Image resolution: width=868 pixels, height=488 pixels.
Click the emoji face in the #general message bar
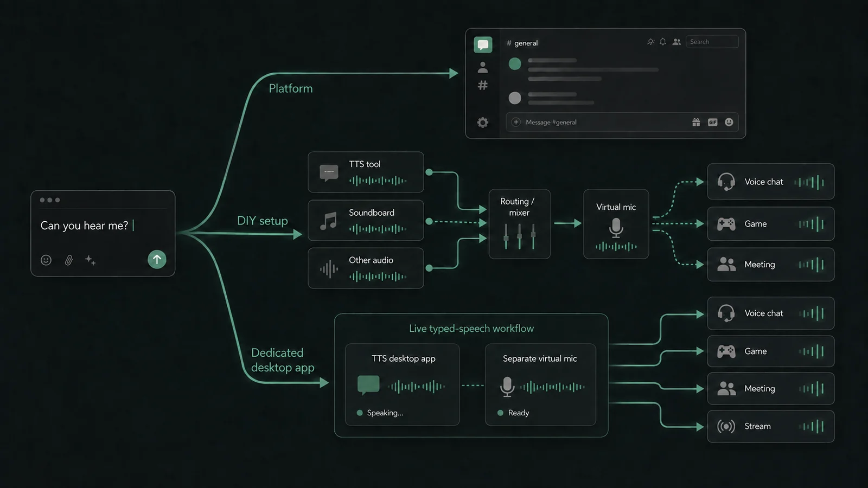(729, 122)
